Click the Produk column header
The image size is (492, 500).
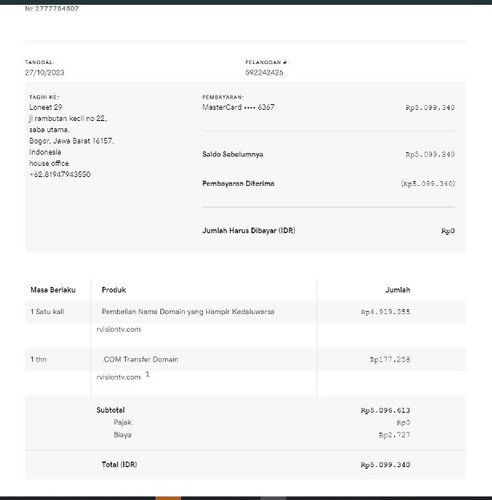[x=114, y=290]
